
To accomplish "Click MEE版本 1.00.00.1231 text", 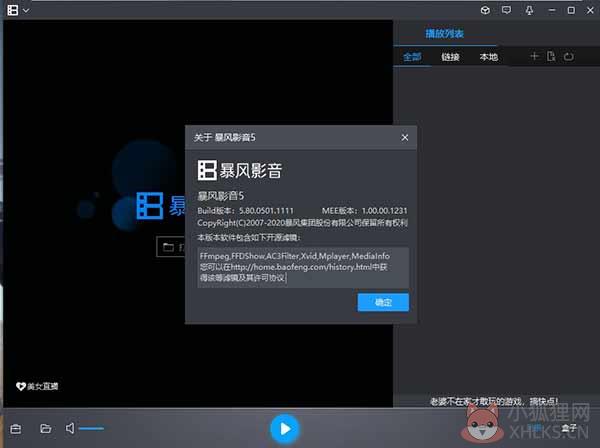I will coord(364,211).
